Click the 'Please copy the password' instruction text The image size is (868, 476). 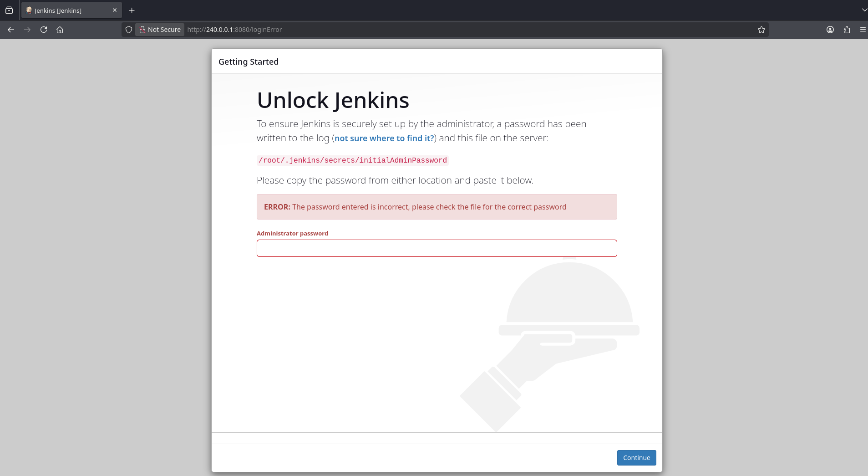pyautogui.click(x=395, y=180)
